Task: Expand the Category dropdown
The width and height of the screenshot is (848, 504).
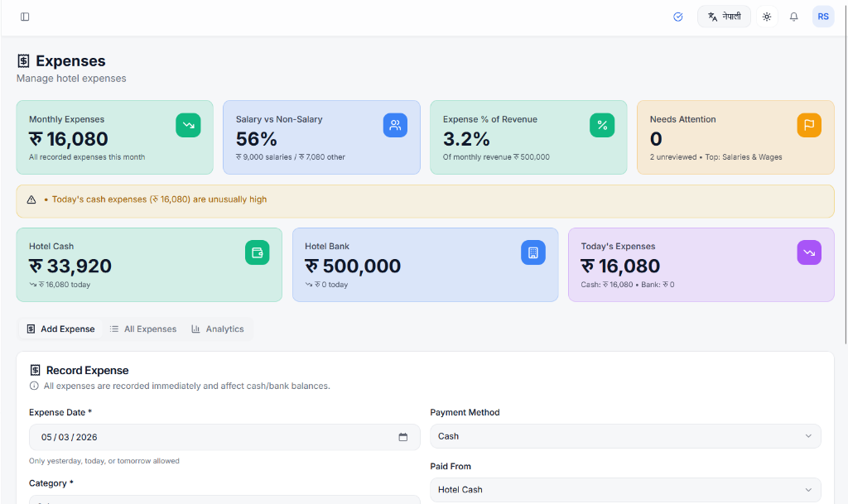Action: click(224, 500)
